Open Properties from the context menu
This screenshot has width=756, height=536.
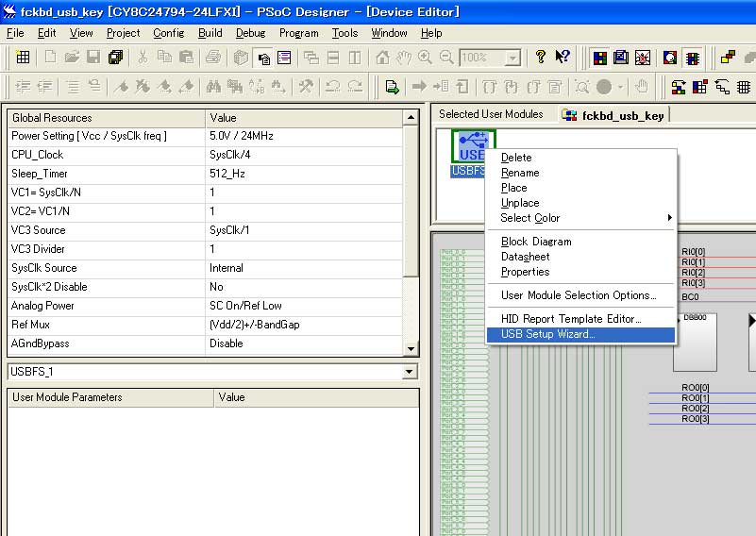[580, 272]
